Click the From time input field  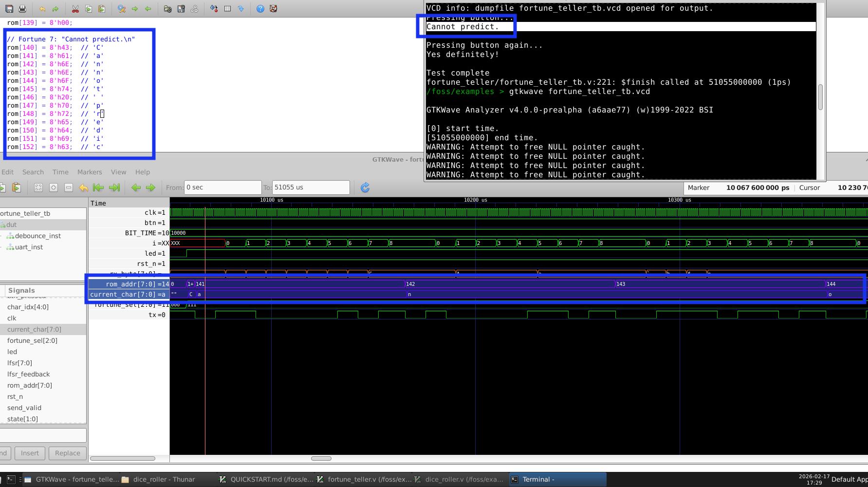(x=222, y=187)
